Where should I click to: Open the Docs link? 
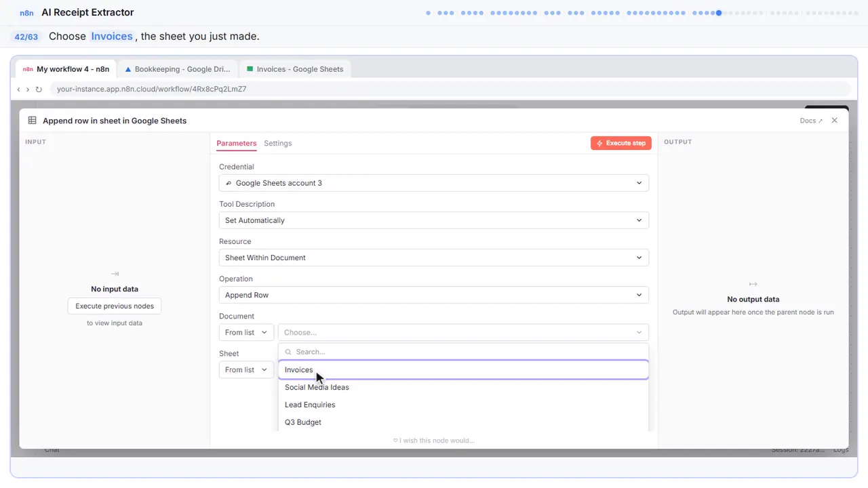tap(811, 121)
